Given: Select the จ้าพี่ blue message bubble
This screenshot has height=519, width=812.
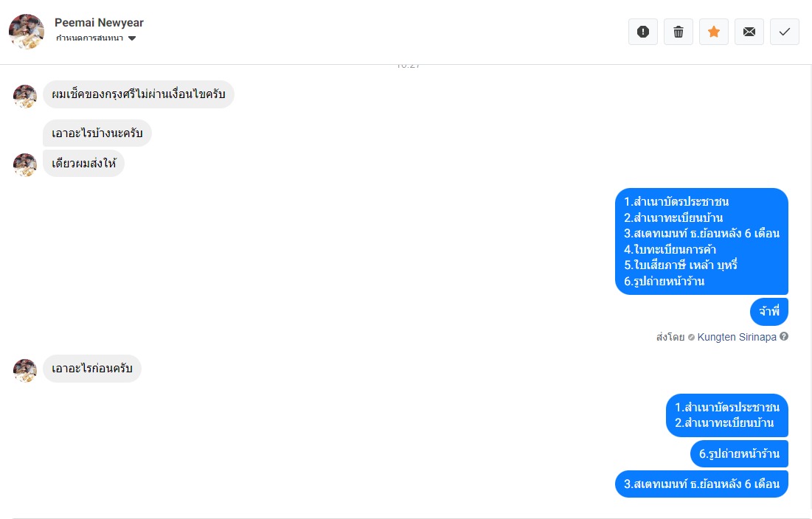Looking at the screenshot, I should tap(769, 312).
